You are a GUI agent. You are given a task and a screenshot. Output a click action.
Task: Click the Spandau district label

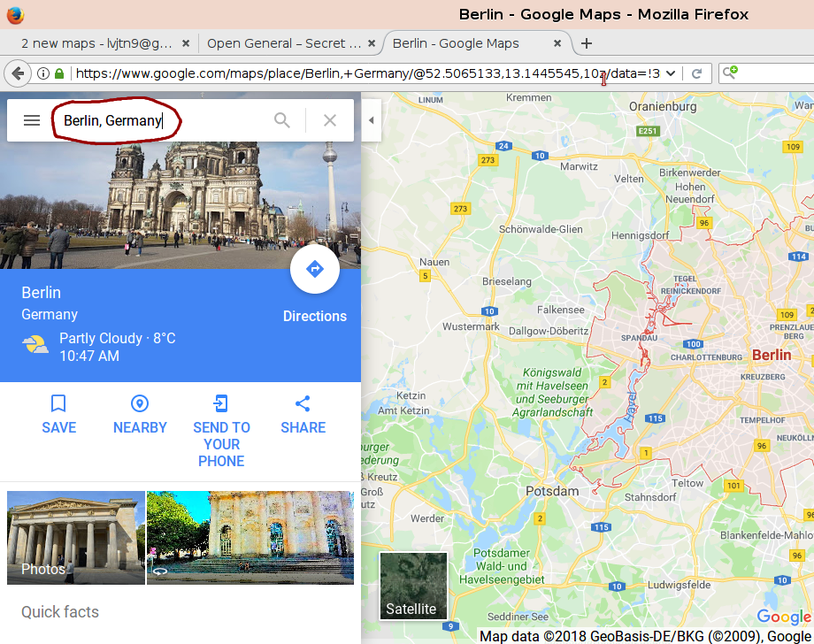click(639, 338)
